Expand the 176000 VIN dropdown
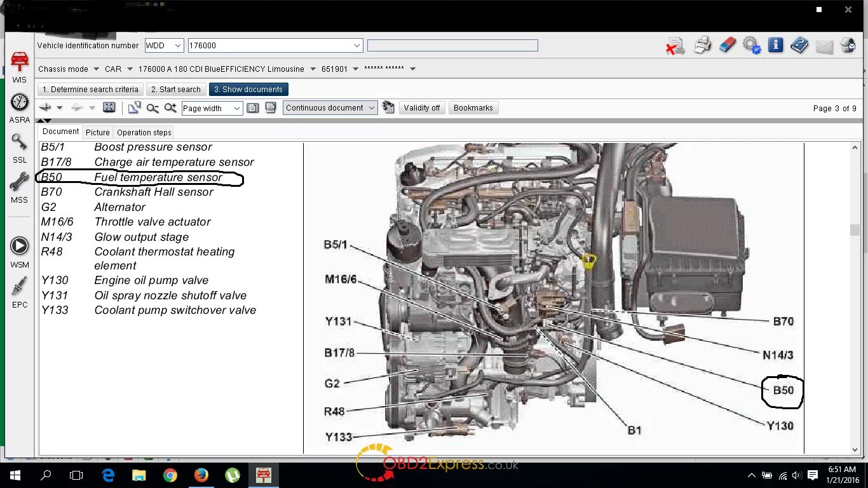 click(357, 46)
